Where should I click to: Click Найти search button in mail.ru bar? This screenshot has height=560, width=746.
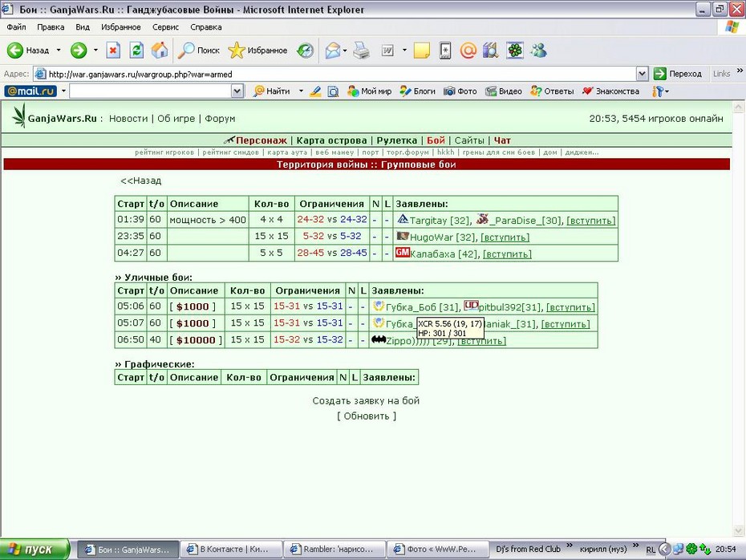272,91
